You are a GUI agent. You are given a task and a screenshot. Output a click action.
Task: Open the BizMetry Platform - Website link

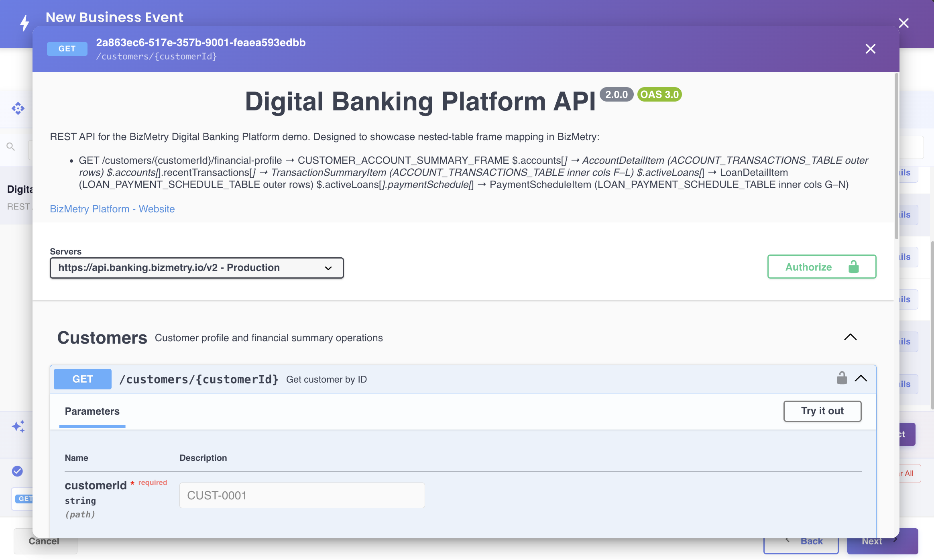pos(112,209)
